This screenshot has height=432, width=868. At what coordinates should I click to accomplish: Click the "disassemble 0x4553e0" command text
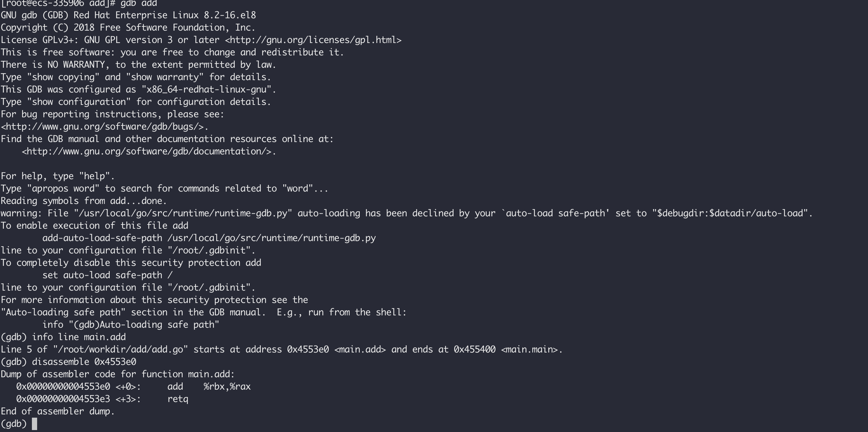tap(84, 362)
